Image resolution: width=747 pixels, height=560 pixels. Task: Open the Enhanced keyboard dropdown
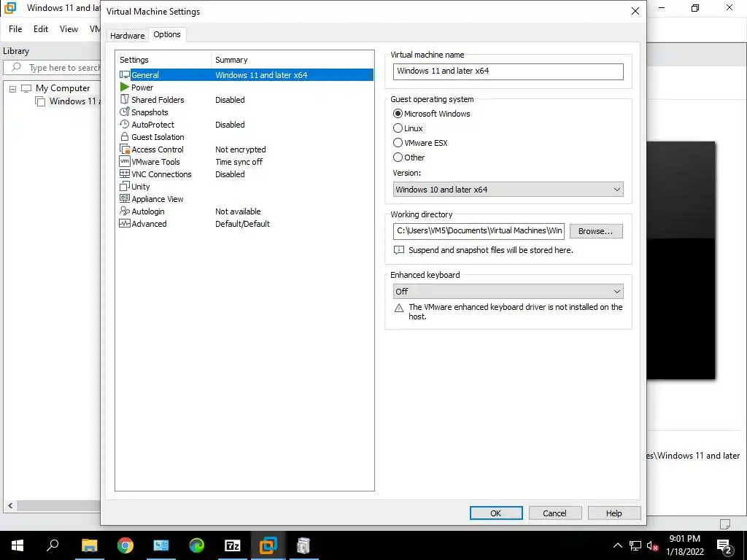pos(508,292)
